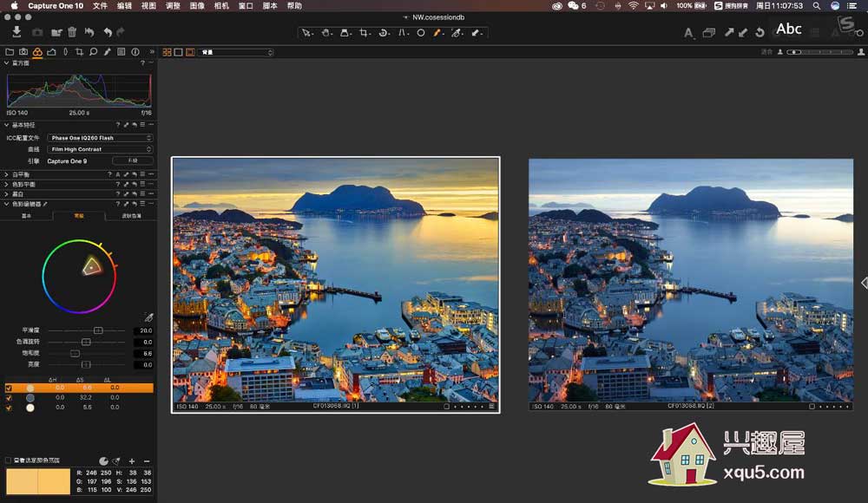Adjust the smoothness slider handle

98,330
